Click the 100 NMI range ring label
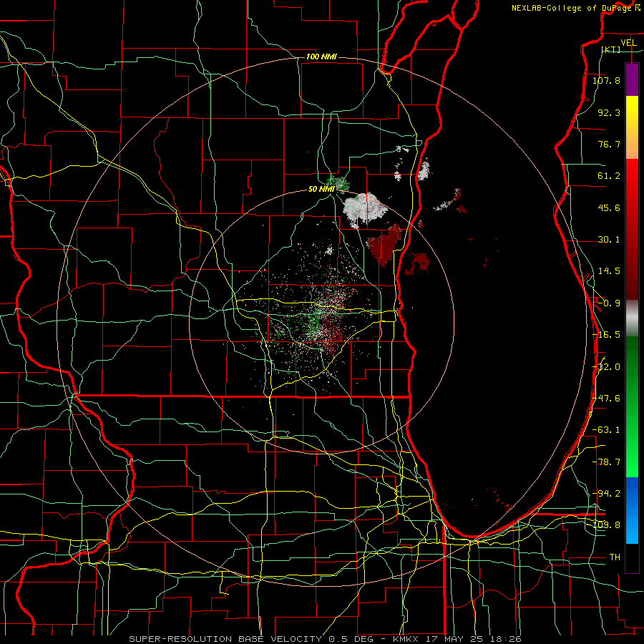This screenshot has height=644, width=644. 321,57
